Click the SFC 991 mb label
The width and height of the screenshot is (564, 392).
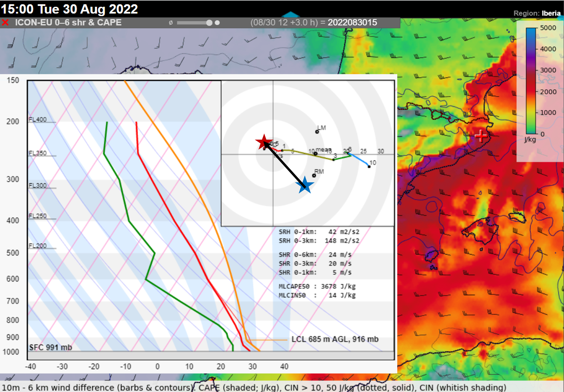51,347
